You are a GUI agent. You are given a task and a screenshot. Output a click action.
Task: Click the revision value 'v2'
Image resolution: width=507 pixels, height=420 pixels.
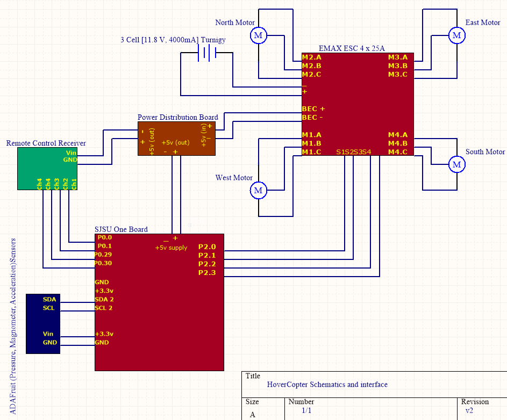coord(469,410)
